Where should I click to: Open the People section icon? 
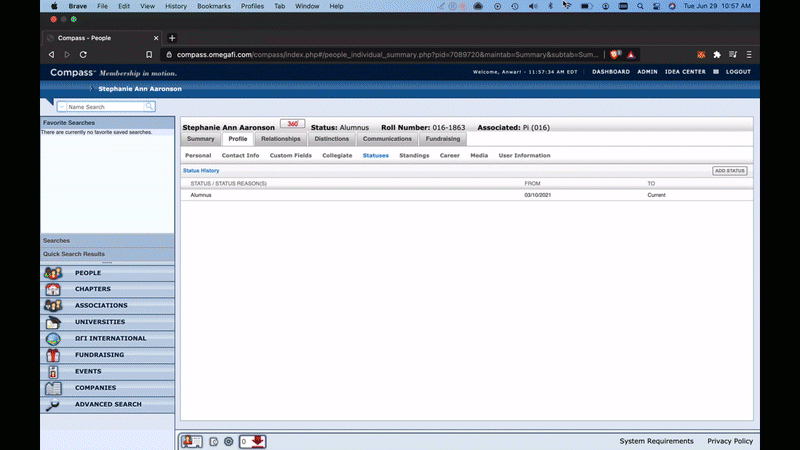click(x=53, y=273)
